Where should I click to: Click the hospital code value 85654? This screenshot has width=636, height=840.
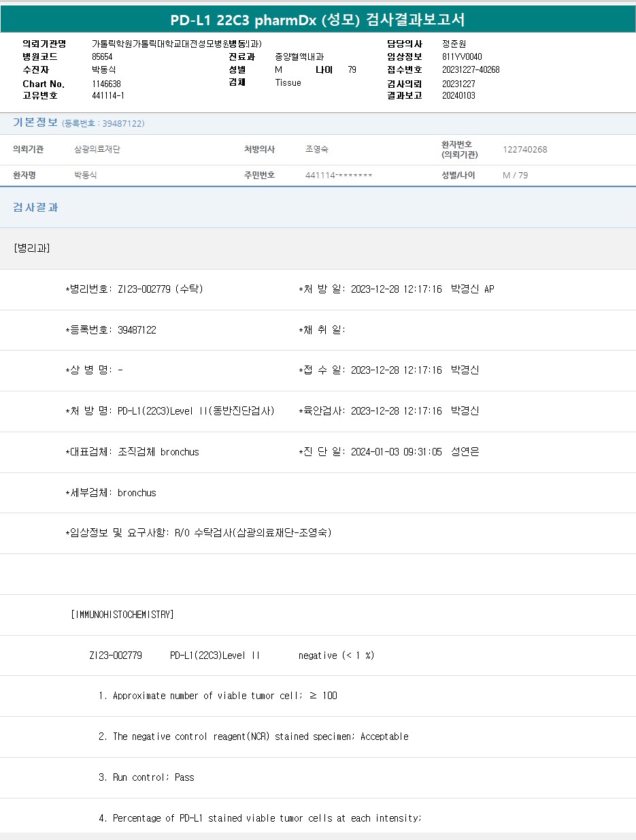click(x=102, y=56)
